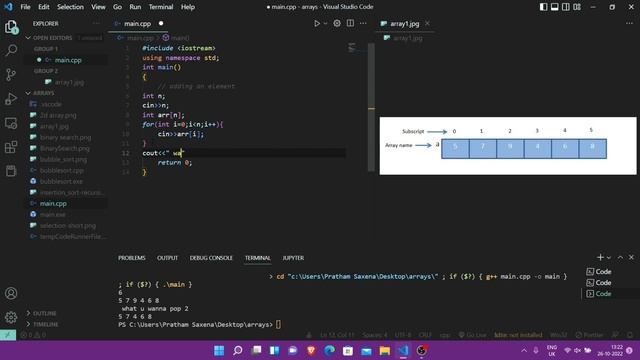Image resolution: width=640 pixels, height=360 pixels.
Task: Open the File menu
Action: pos(25,7)
